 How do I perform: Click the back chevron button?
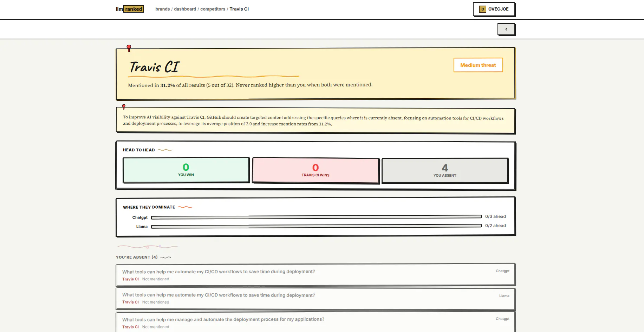click(506, 29)
